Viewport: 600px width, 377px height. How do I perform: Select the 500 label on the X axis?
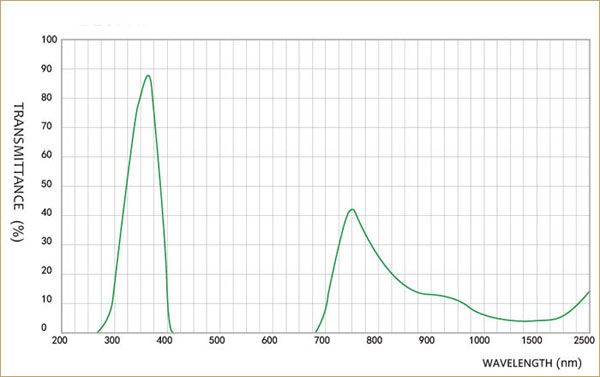point(217,340)
